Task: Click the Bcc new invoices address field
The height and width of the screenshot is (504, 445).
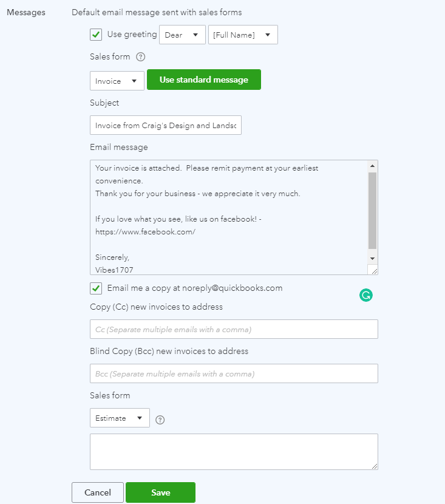Action: tap(234, 373)
